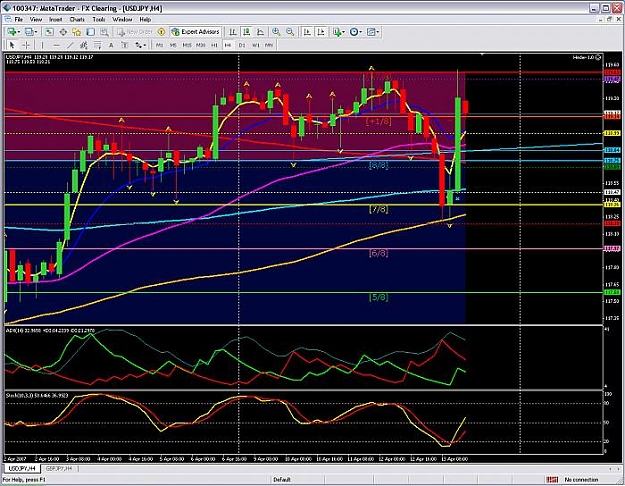Open the Charts menu
Screen dimensions: 625x486
[77, 19]
